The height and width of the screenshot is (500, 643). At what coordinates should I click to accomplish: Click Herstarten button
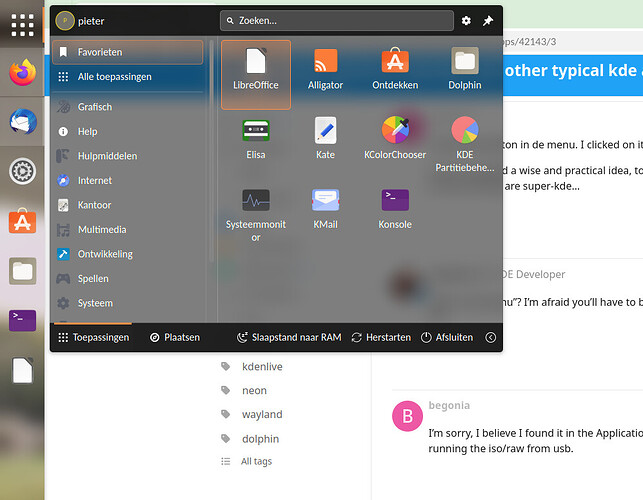click(x=381, y=338)
